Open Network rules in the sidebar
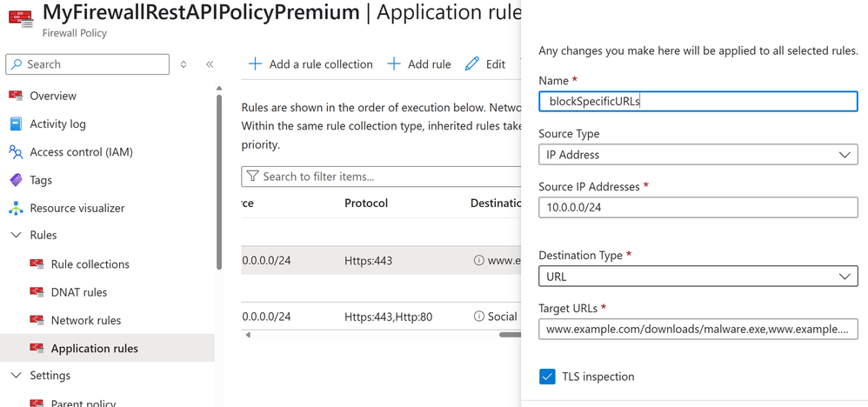The image size is (868, 407). (85, 320)
